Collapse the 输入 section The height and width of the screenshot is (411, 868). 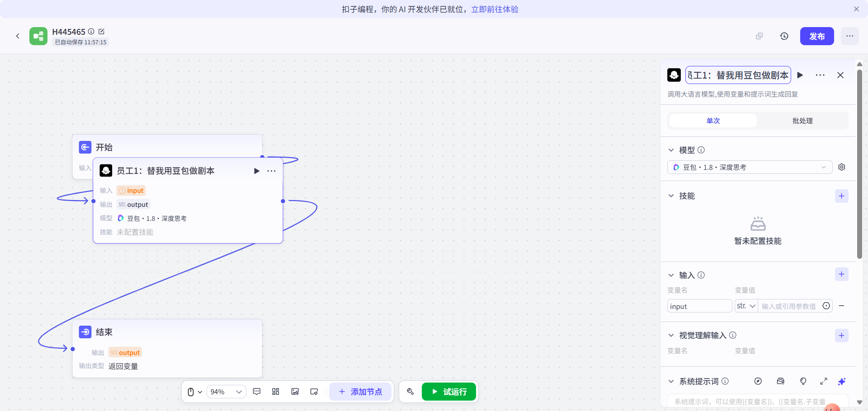tap(671, 275)
